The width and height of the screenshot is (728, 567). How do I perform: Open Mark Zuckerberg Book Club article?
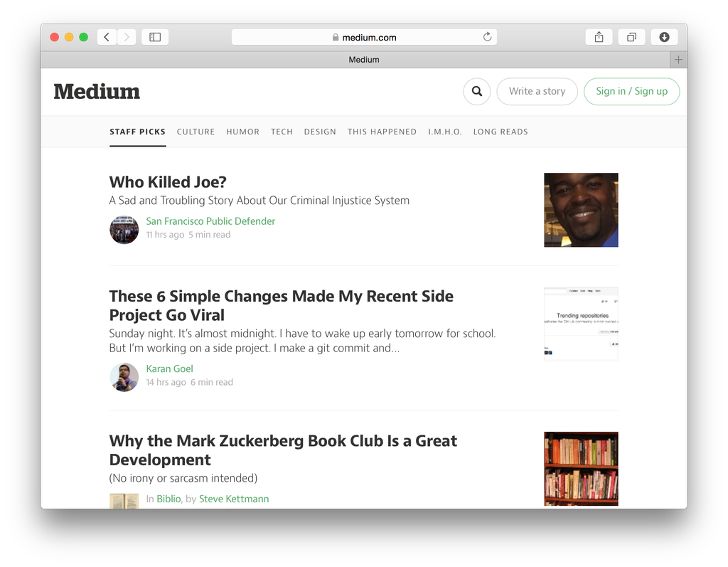click(283, 450)
